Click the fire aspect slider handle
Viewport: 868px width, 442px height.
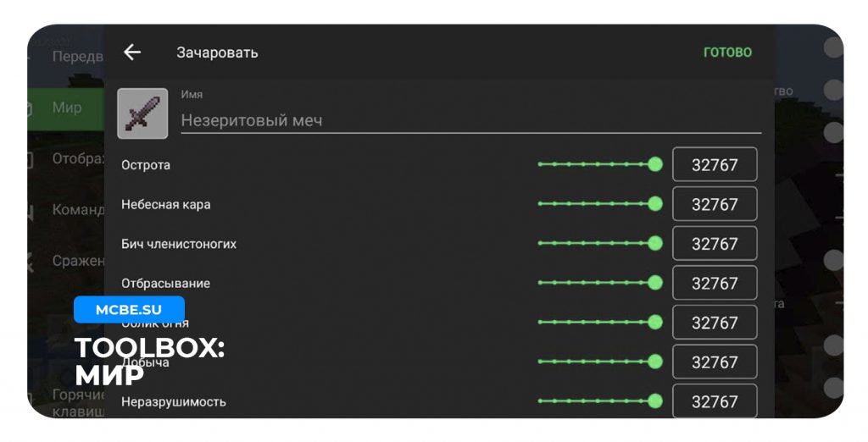(x=655, y=323)
